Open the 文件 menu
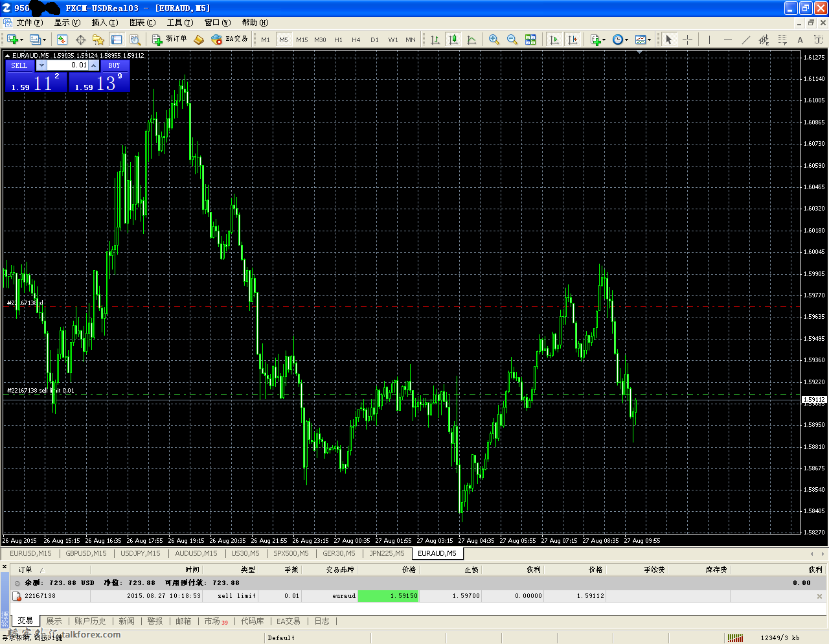The height and width of the screenshot is (644, 829). coord(30,23)
